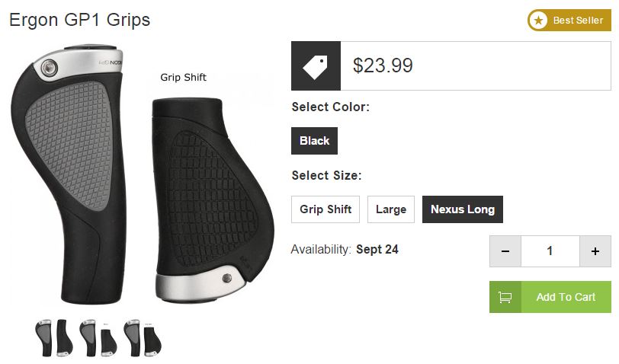Screen dimensions: 619x364
Task: Open the first product thumbnail
Action: pyautogui.click(x=54, y=337)
